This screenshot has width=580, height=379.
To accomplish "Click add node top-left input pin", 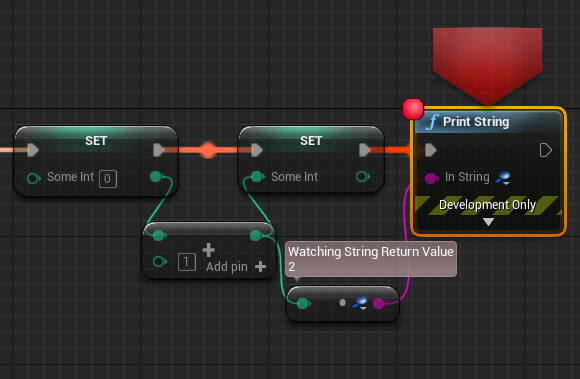I will pos(160,235).
